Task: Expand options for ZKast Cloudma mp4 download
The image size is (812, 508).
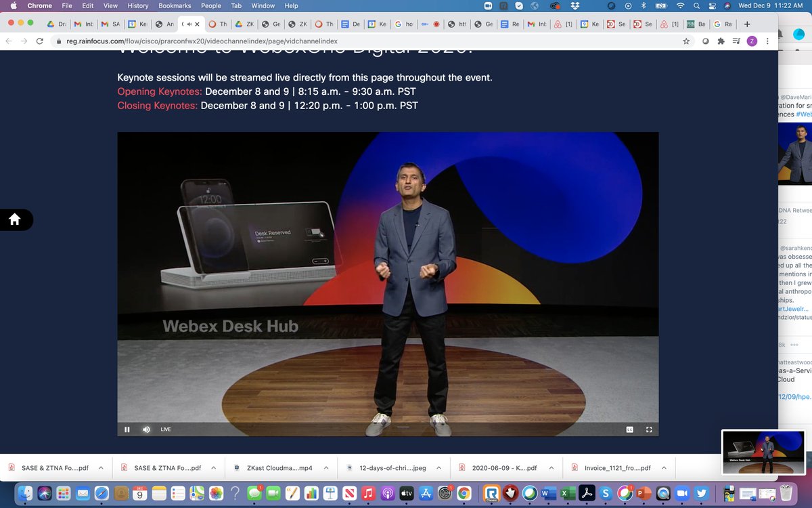Action: tap(327, 467)
